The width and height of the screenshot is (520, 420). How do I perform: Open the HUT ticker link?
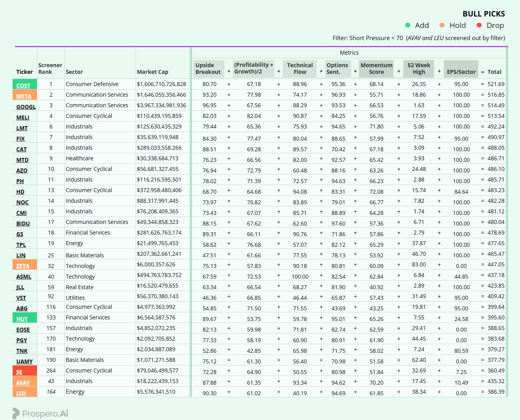[x=22, y=319]
